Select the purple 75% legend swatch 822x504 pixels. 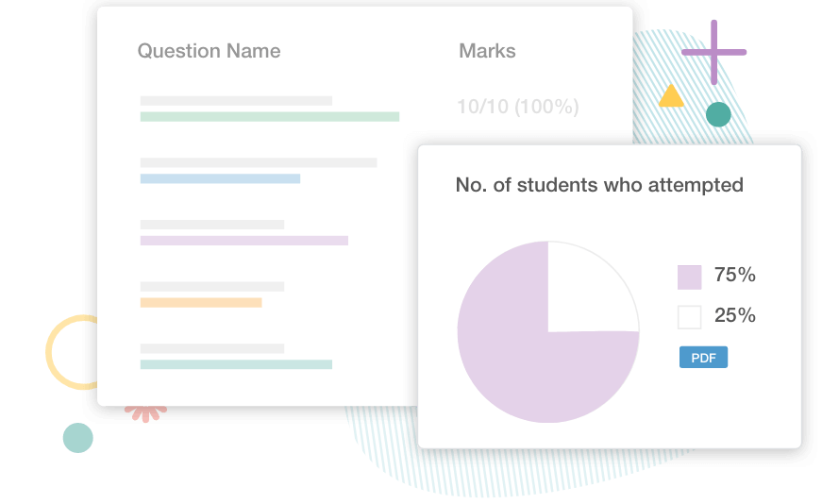point(689,277)
